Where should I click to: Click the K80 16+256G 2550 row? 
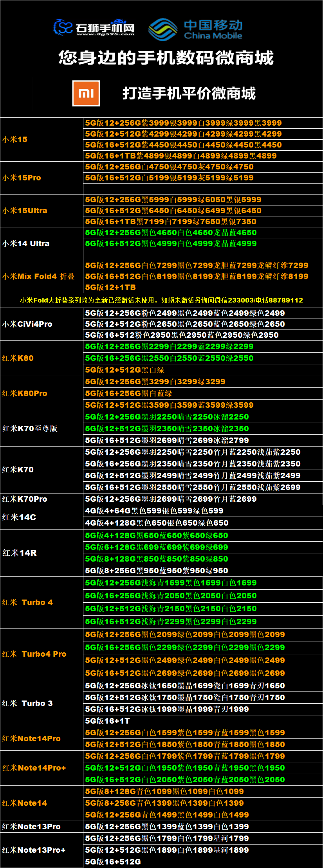(203, 358)
